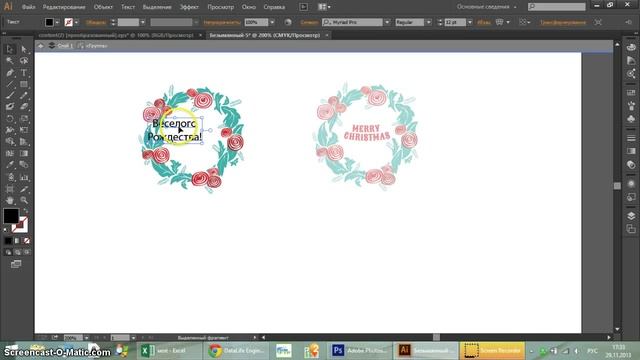Screen dimensions: 640x360
Task: Open the Эффект menu
Action: 189,7
